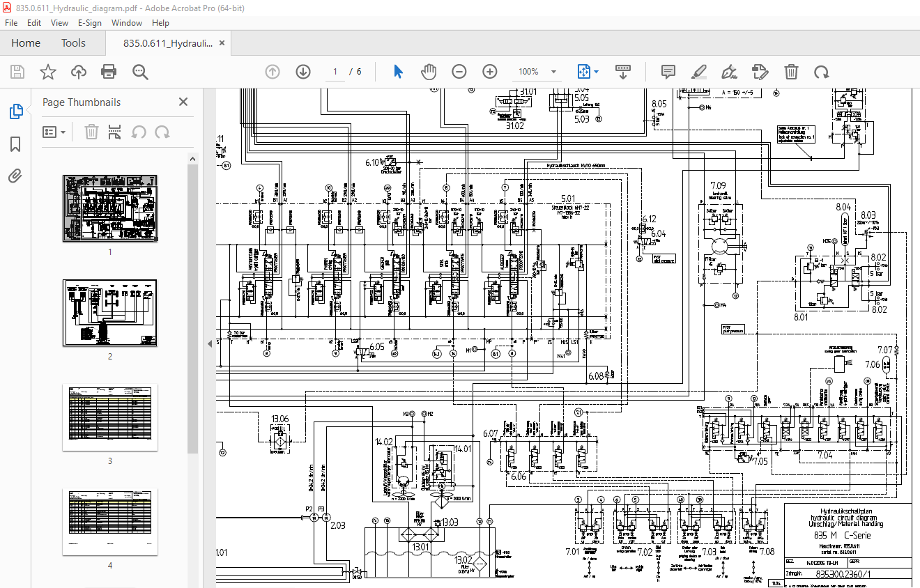Open Page Thumbnails sidebar icon

click(x=15, y=111)
